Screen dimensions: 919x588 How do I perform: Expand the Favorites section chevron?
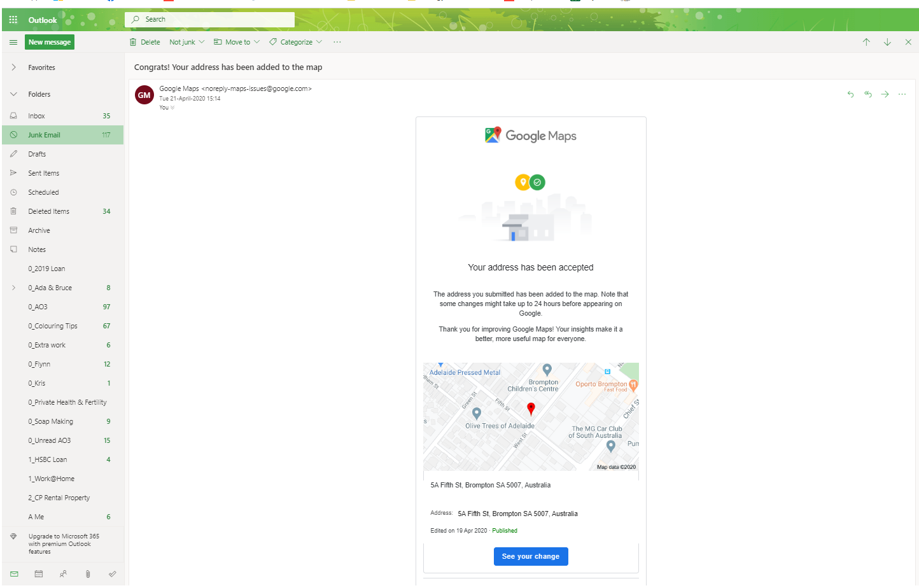[13, 67]
